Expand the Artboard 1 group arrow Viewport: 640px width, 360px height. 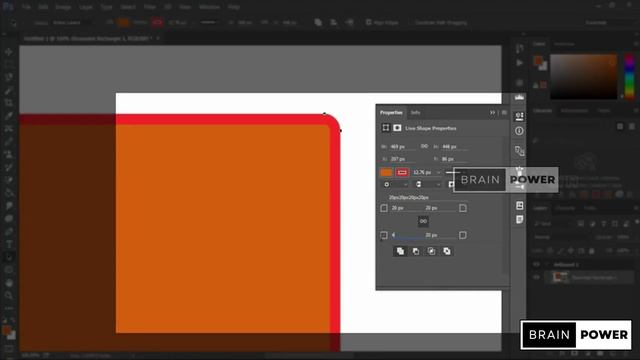(546, 264)
